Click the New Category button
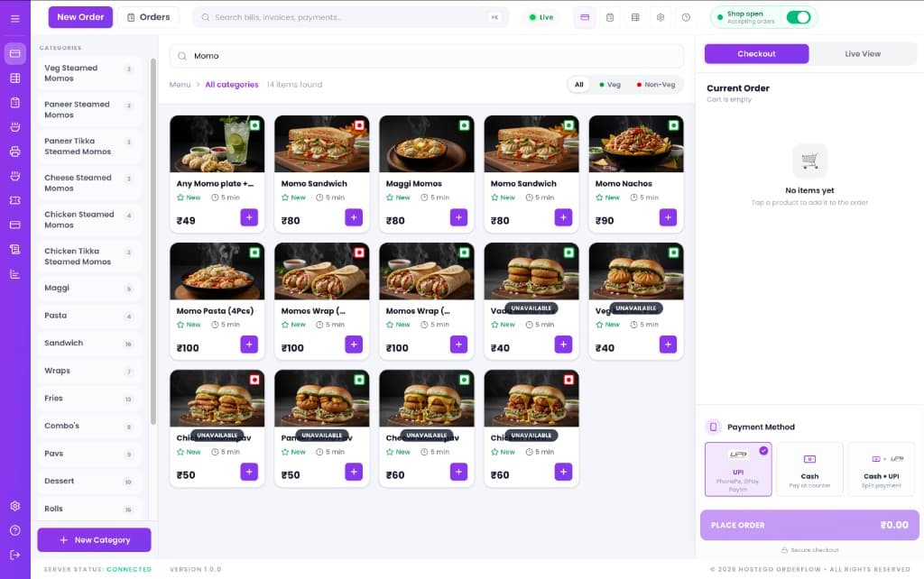The height and width of the screenshot is (579, 924). [x=94, y=540]
